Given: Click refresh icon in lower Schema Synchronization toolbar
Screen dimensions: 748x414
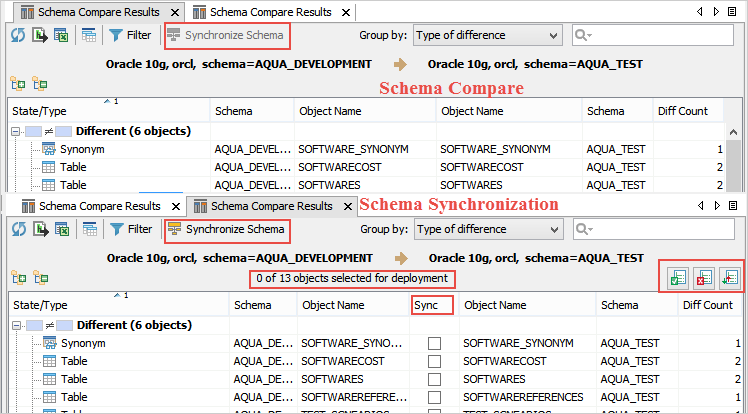Looking at the screenshot, I should click(x=16, y=230).
